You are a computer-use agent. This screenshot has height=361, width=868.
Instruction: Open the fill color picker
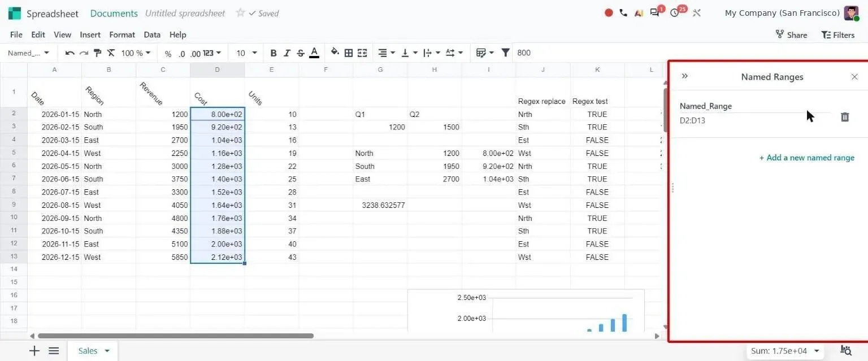point(335,53)
